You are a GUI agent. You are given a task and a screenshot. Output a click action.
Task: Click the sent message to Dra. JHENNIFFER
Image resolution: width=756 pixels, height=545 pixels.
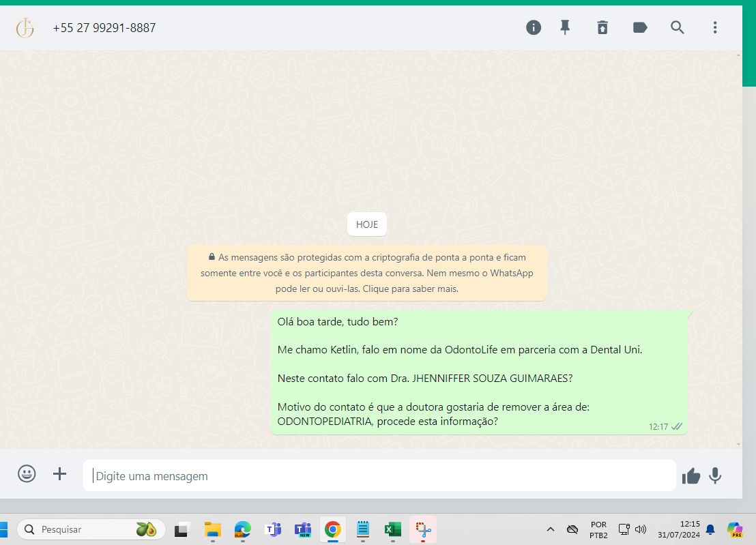[479, 372]
